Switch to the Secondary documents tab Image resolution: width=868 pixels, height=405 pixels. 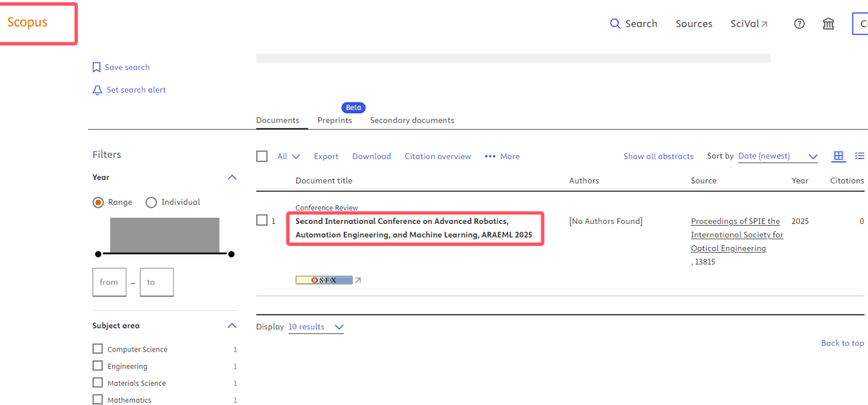pos(412,120)
